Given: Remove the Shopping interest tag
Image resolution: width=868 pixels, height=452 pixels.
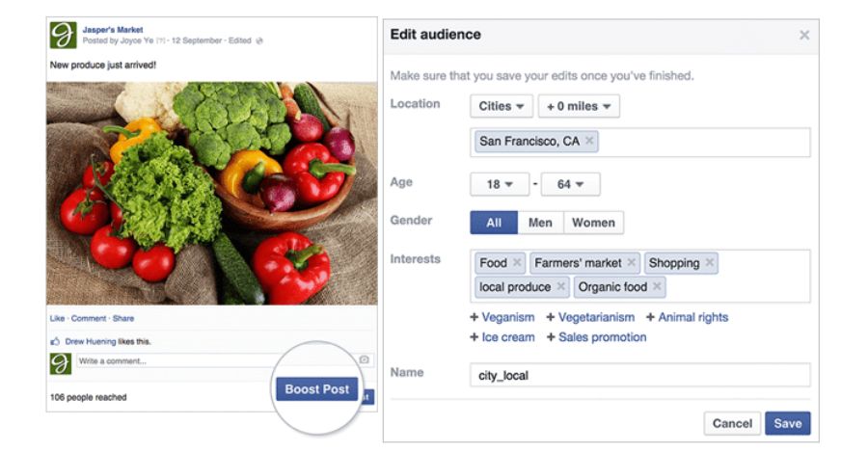Looking at the screenshot, I should point(709,262).
